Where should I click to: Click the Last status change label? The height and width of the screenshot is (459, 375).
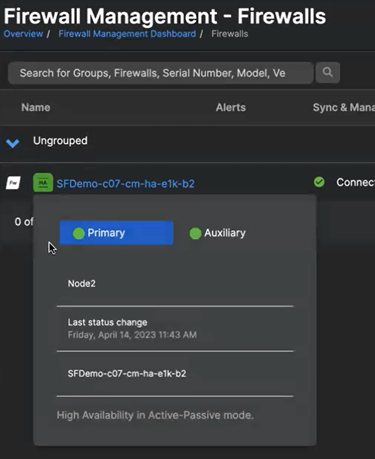107,322
